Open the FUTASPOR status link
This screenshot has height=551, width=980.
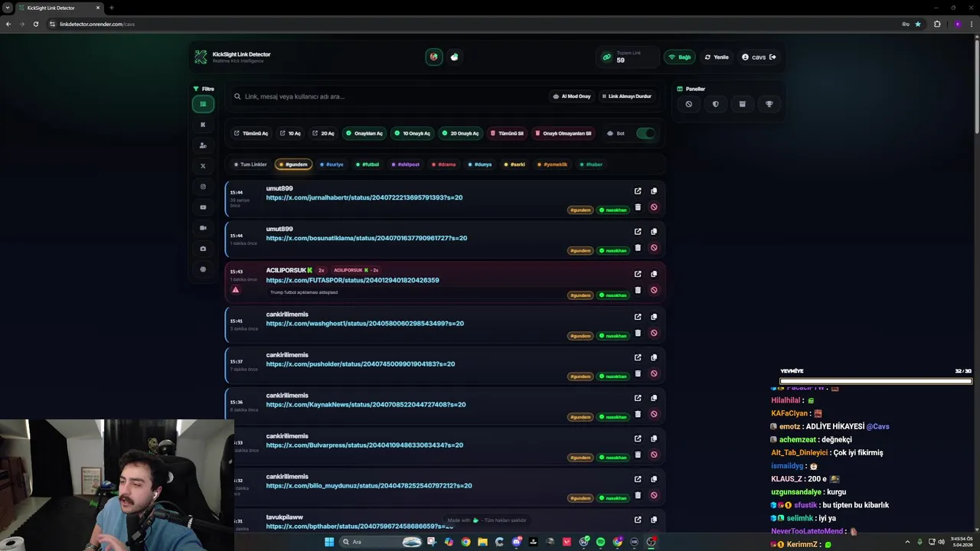[x=352, y=280]
